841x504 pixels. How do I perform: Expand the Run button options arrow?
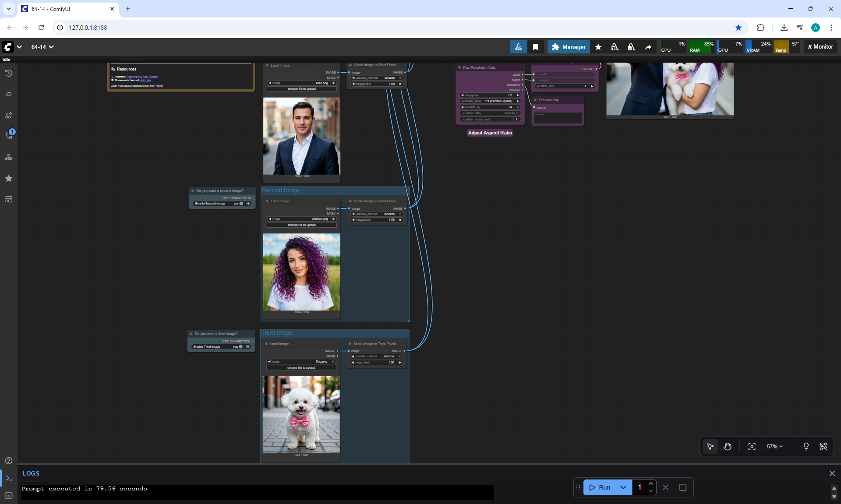click(623, 487)
